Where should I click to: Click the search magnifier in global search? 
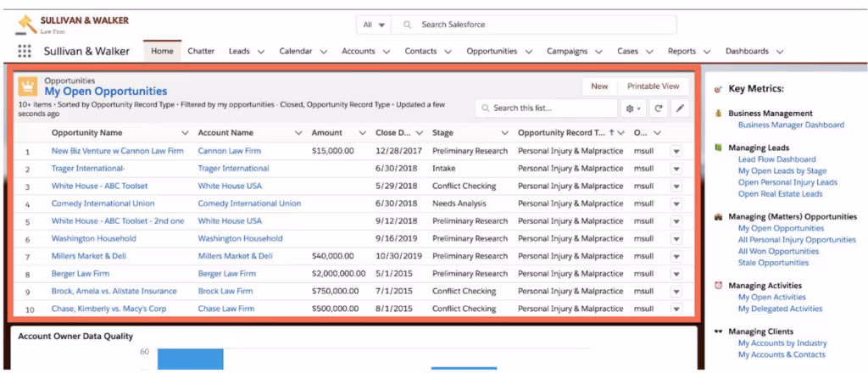(x=408, y=25)
